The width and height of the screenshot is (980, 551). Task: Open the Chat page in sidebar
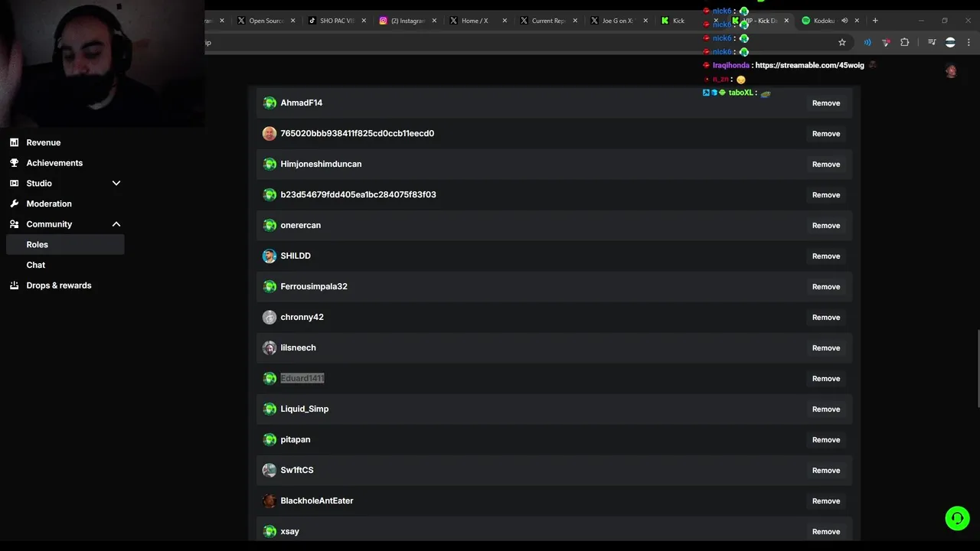tap(36, 265)
